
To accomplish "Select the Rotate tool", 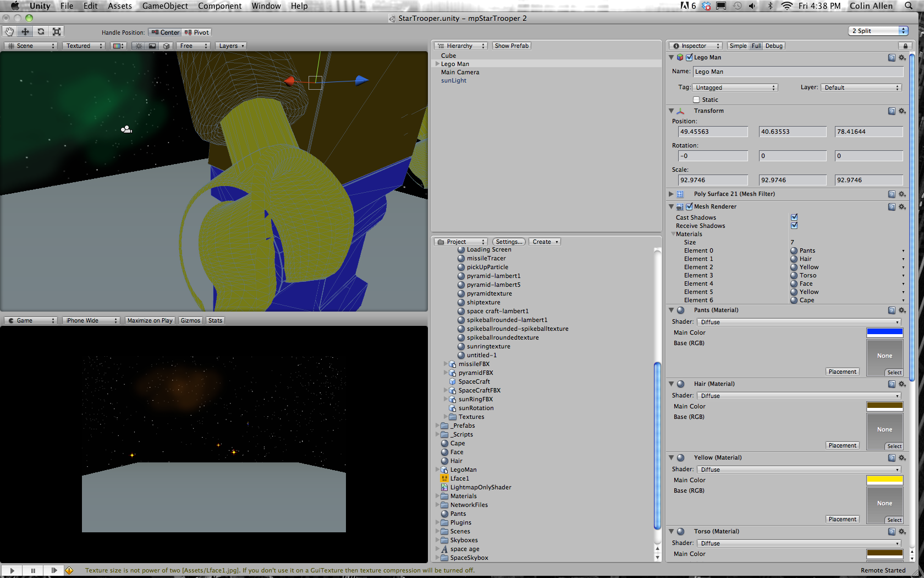I will coord(41,31).
